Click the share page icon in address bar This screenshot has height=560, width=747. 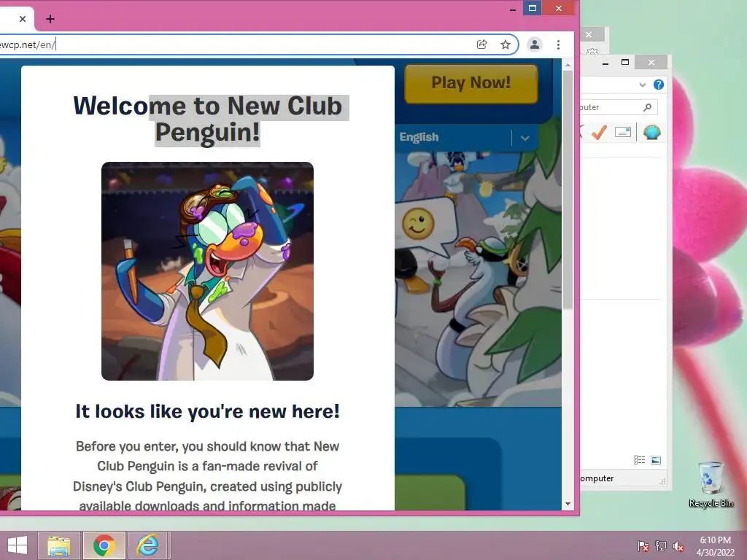point(481,44)
